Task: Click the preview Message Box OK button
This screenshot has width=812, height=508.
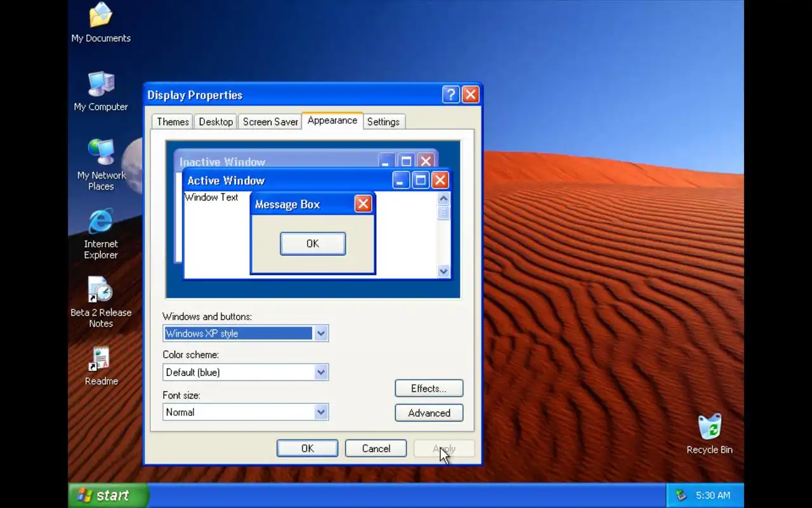Action: pos(313,244)
